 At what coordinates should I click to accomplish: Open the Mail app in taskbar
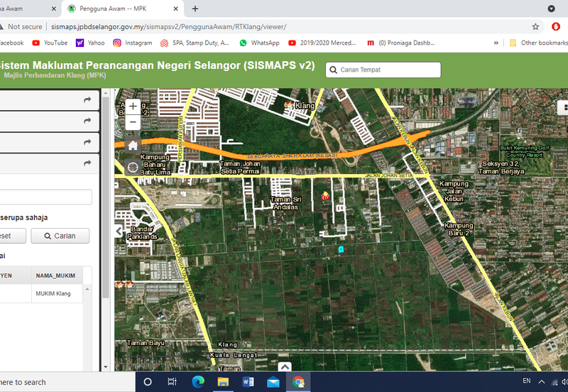pyautogui.click(x=273, y=381)
